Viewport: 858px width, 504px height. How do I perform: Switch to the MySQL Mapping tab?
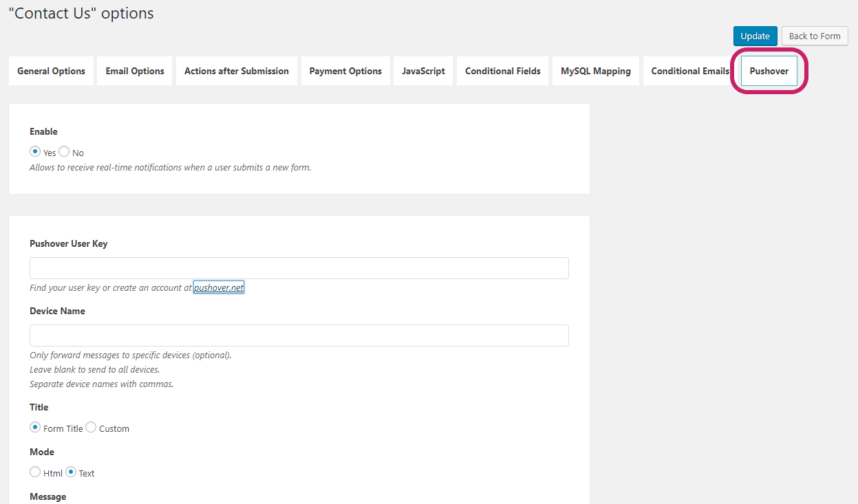click(x=596, y=71)
